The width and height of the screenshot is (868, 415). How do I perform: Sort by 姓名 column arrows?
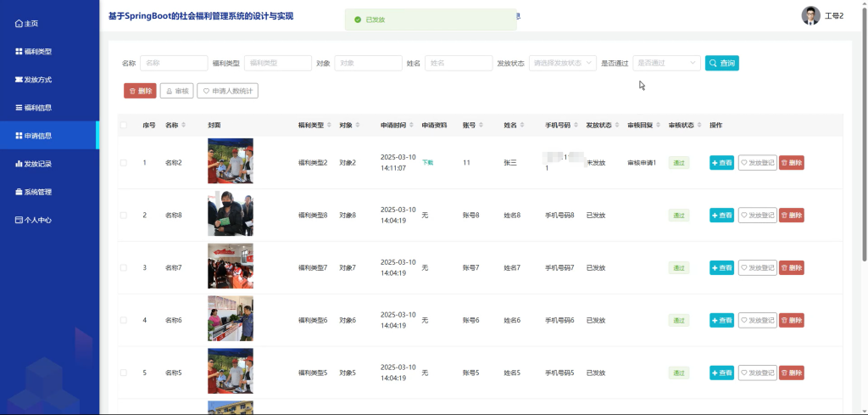pyautogui.click(x=522, y=126)
